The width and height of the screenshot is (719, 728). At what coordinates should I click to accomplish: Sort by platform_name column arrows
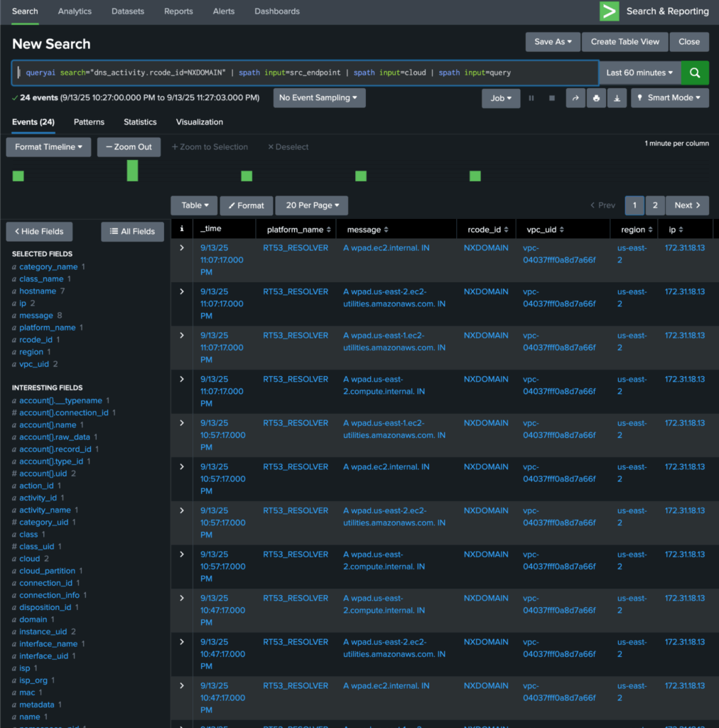point(329,230)
